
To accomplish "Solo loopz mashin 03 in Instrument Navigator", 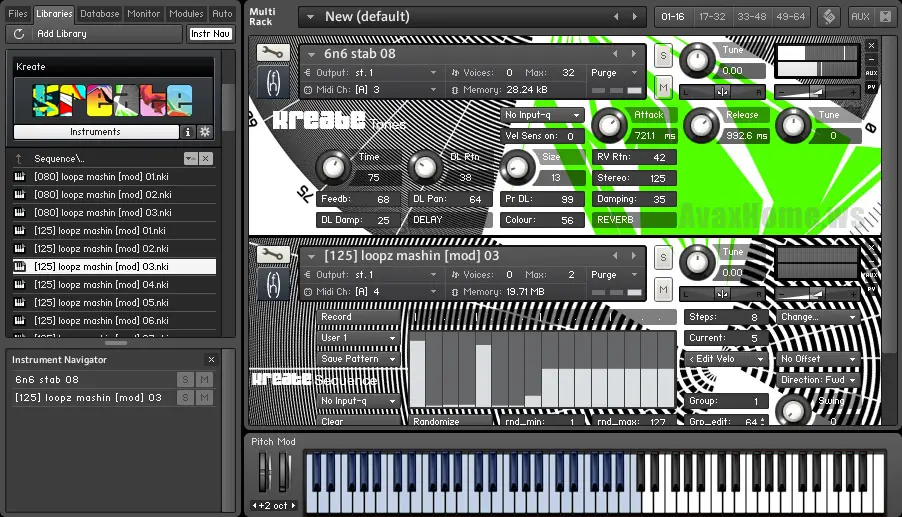I will pos(185,397).
